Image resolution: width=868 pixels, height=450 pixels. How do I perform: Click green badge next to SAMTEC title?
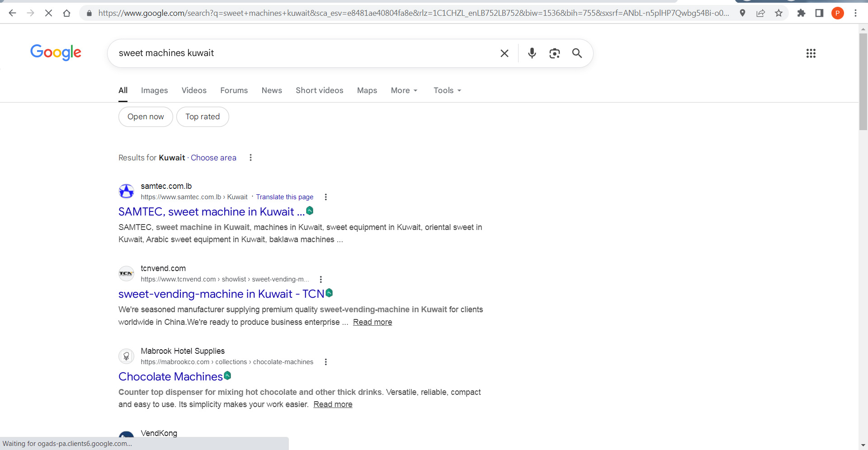pos(310,211)
